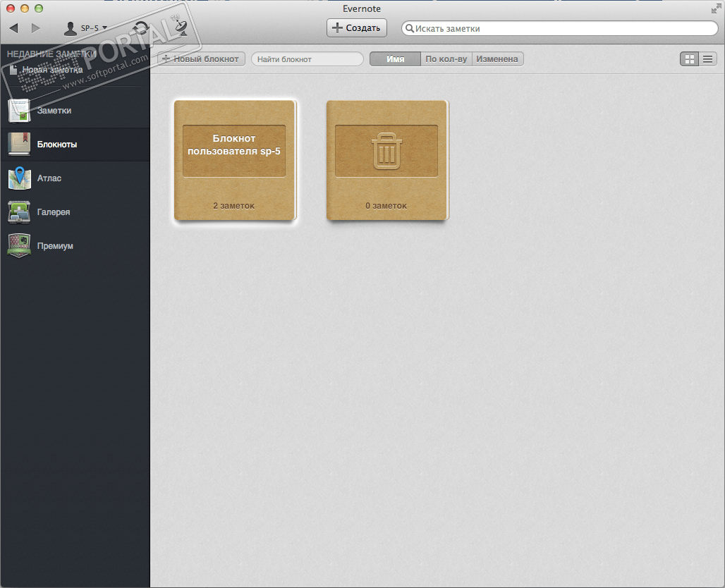
Task: Open recent note Новая заметка
Action: tap(52, 70)
